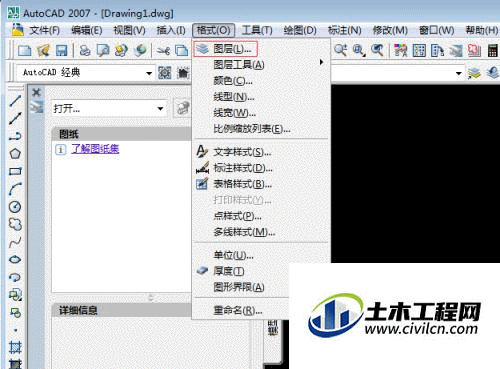
Task: Choose 单位(U)... menu entry
Action: pos(261,255)
